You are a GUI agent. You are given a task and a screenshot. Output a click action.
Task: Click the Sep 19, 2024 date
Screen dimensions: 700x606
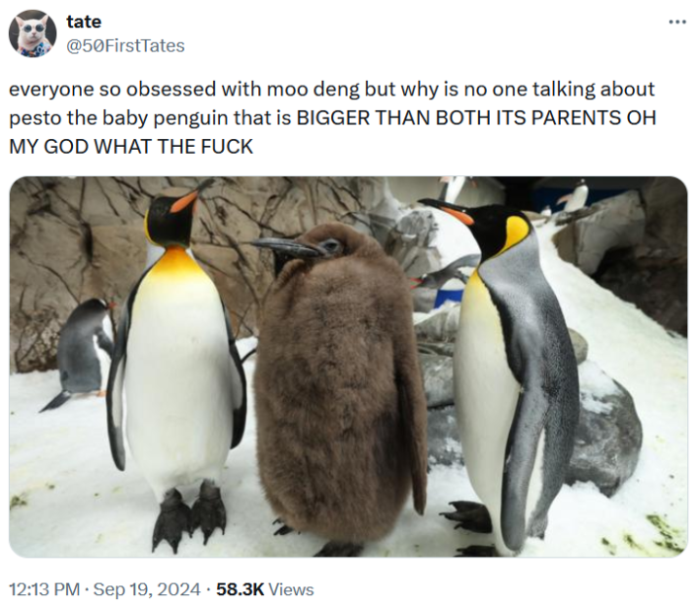147,589
